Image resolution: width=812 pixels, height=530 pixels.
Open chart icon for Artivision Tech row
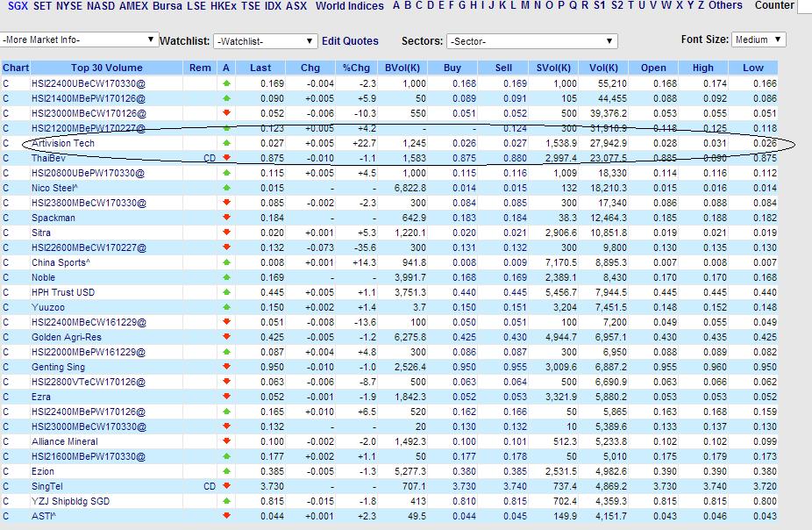click(5, 143)
